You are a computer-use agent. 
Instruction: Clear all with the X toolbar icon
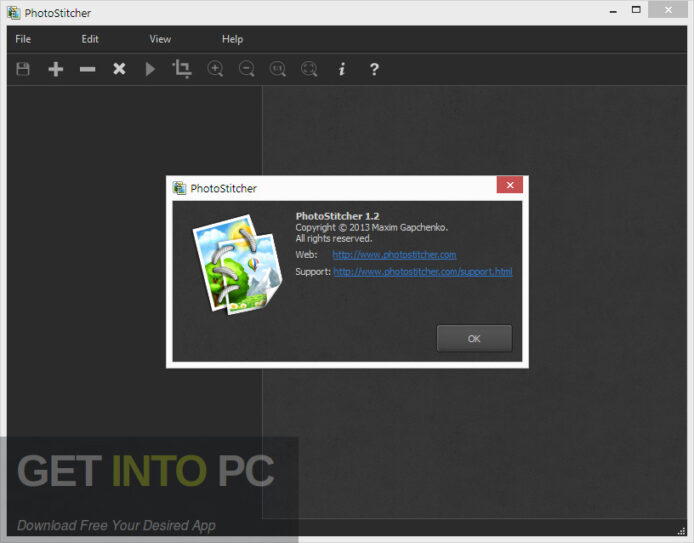pos(119,69)
